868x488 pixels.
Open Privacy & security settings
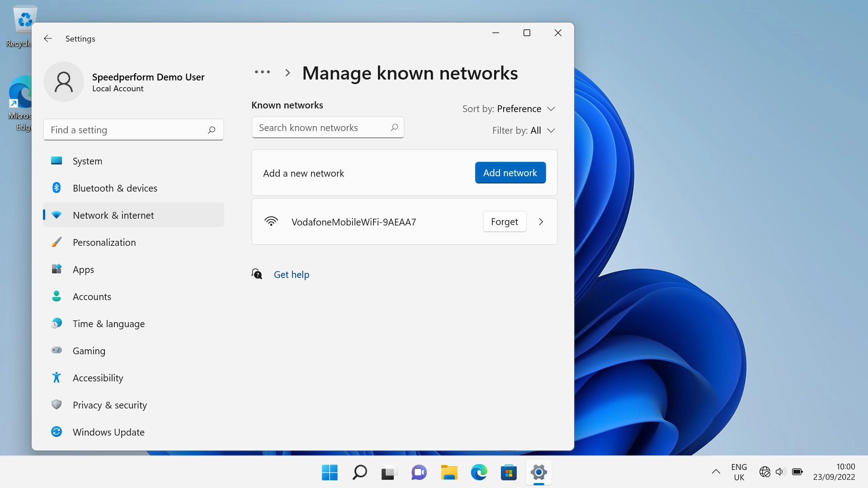tap(109, 405)
